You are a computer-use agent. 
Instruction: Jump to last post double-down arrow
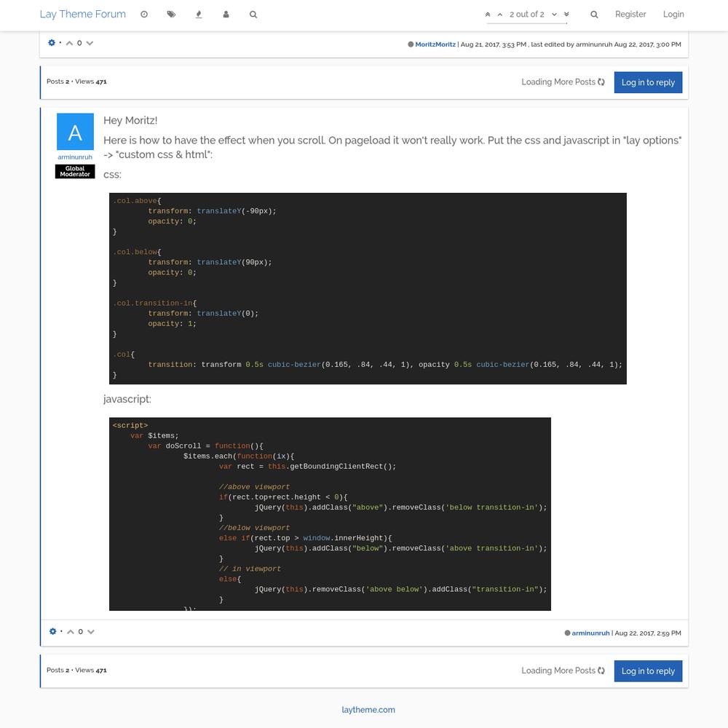point(566,15)
